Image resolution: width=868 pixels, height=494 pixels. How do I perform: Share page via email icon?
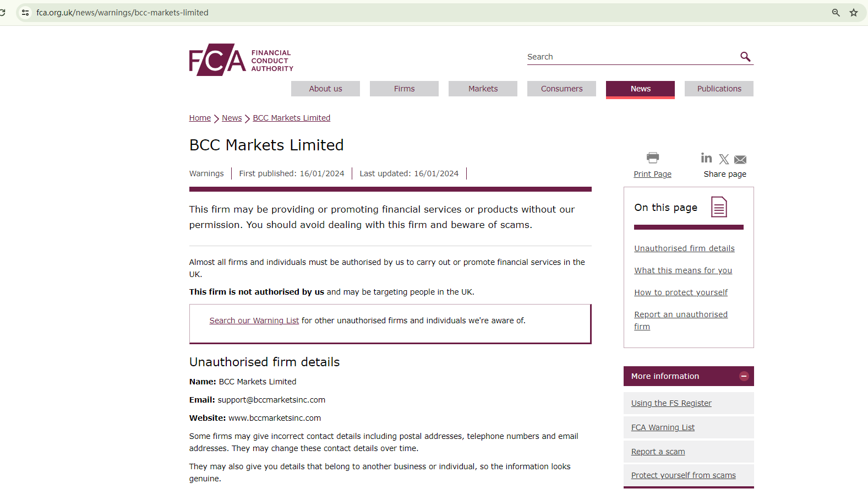[740, 160]
